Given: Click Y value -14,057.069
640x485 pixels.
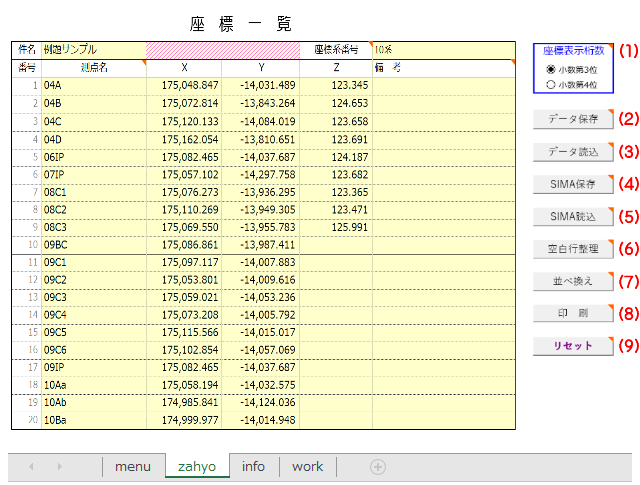Looking at the screenshot, I should pos(261,350).
